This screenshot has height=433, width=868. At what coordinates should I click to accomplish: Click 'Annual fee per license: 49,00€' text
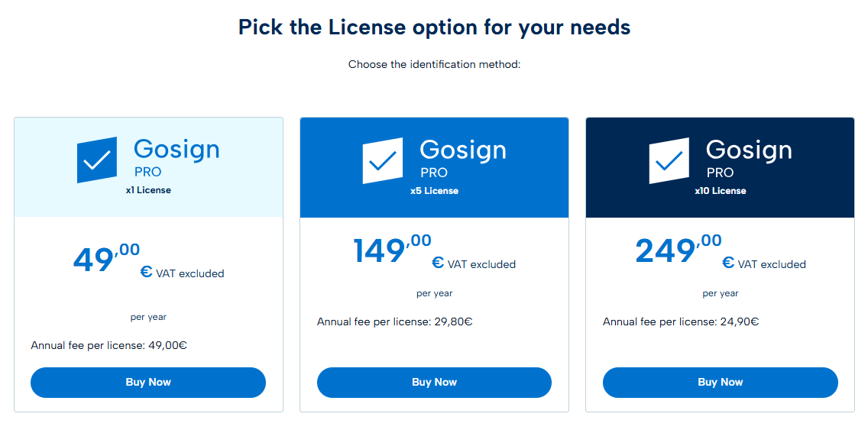(x=109, y=345)
